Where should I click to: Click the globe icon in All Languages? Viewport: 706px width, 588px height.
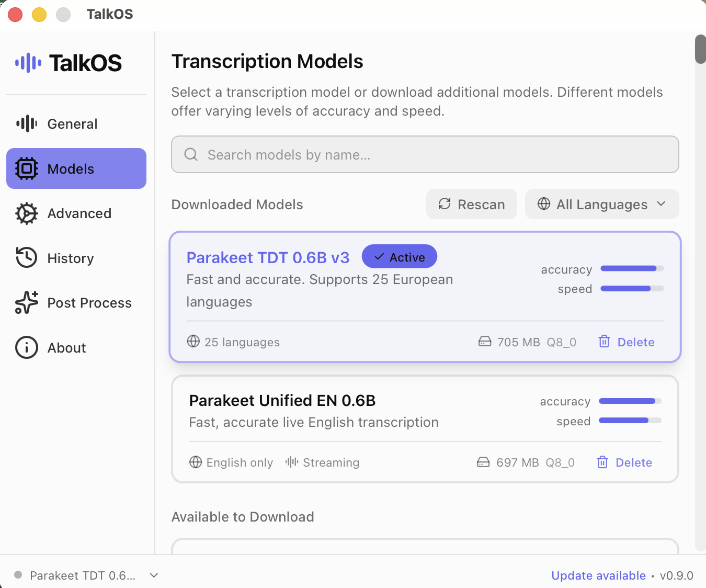tap(544, 204)
